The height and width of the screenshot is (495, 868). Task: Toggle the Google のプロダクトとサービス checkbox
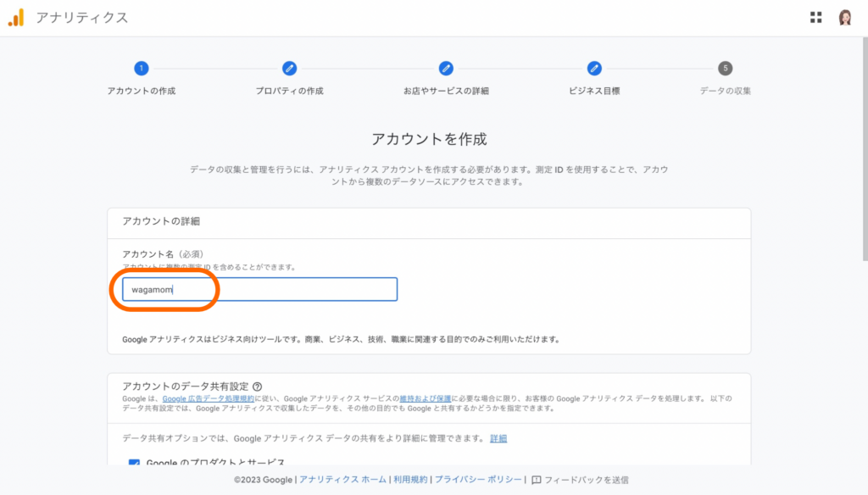coord(134,464)
